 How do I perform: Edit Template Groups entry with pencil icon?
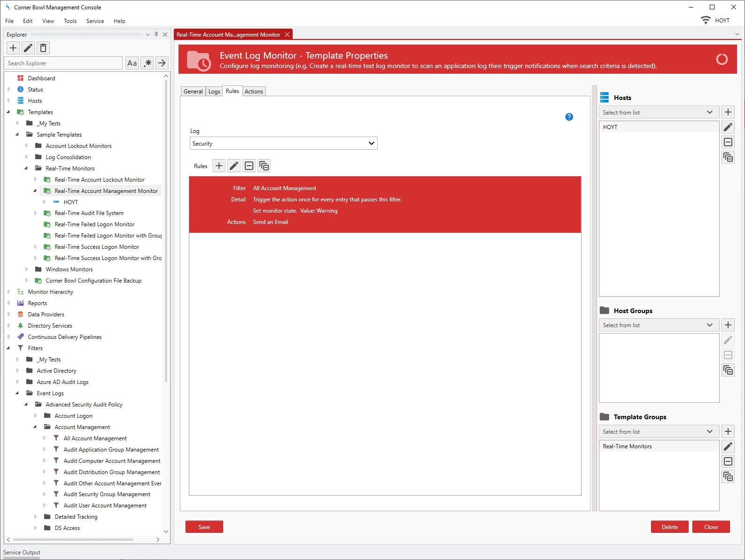[x=728, y=446]
